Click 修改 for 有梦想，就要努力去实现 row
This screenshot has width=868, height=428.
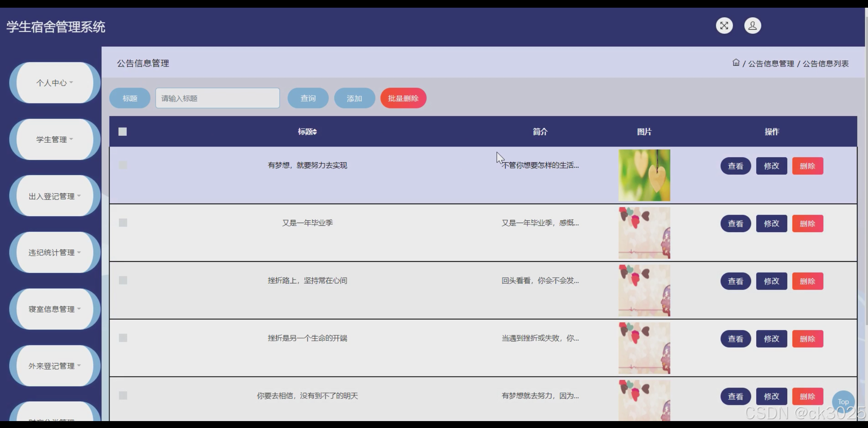point(771,166)
